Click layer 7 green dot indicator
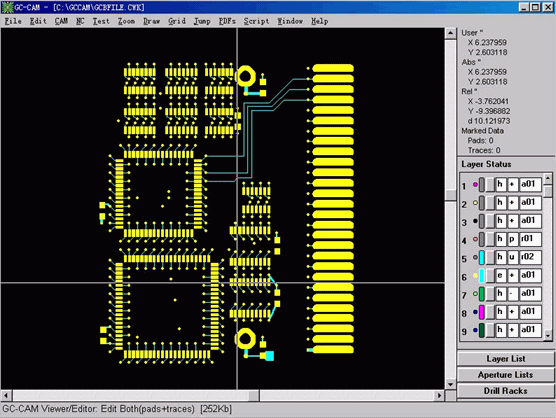The width and height of the screenshot is (556, 418). (x=475, y=294)
